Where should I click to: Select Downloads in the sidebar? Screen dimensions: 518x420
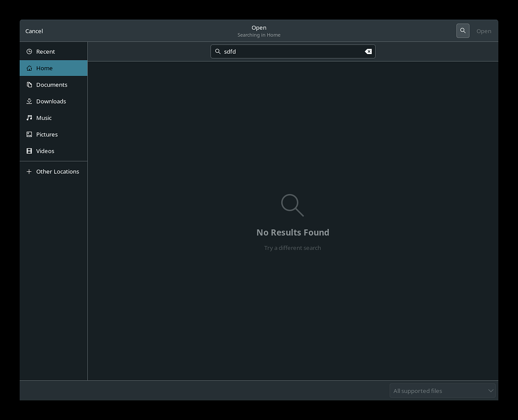[51, 101]
